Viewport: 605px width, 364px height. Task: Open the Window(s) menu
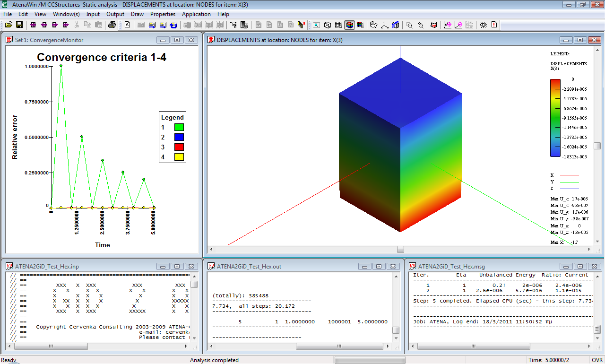click(x=66, y=14)
